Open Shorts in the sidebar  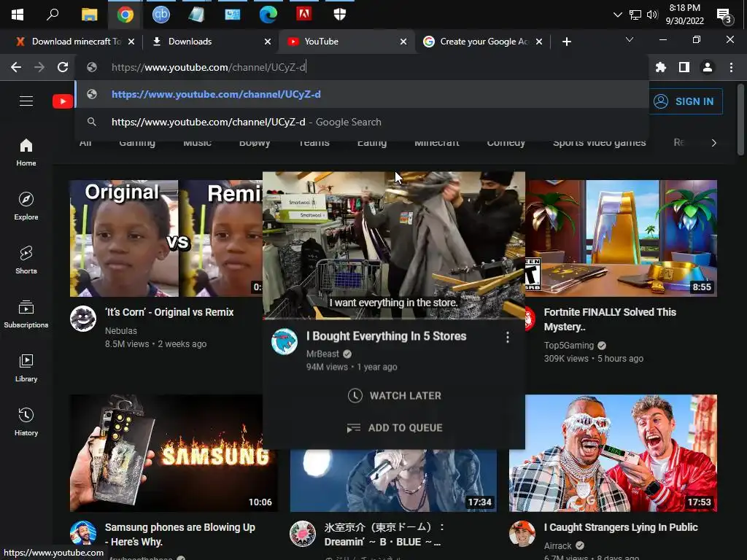coord(26,260)
